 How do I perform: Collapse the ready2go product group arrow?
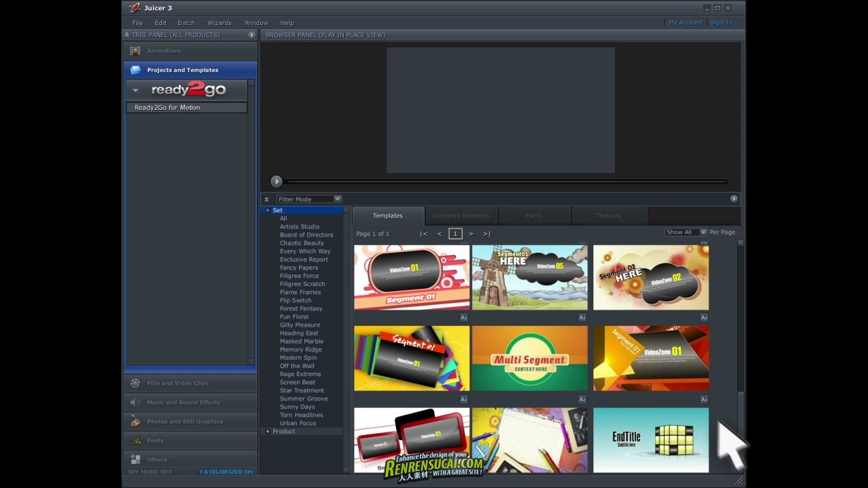point(136,90)
